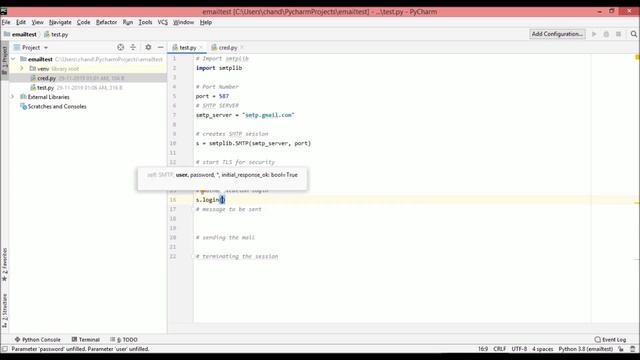Screen dimensions: 640x360
Task: Close the test.py editor tab
Action: click(201, 47)
